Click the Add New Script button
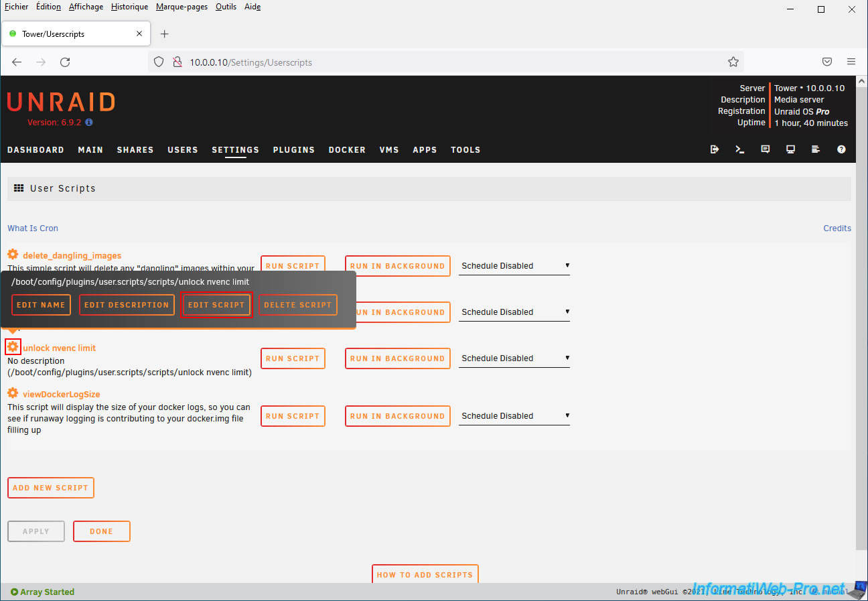The width and height of the screenshot is (868, 601). tap(51, 488)
